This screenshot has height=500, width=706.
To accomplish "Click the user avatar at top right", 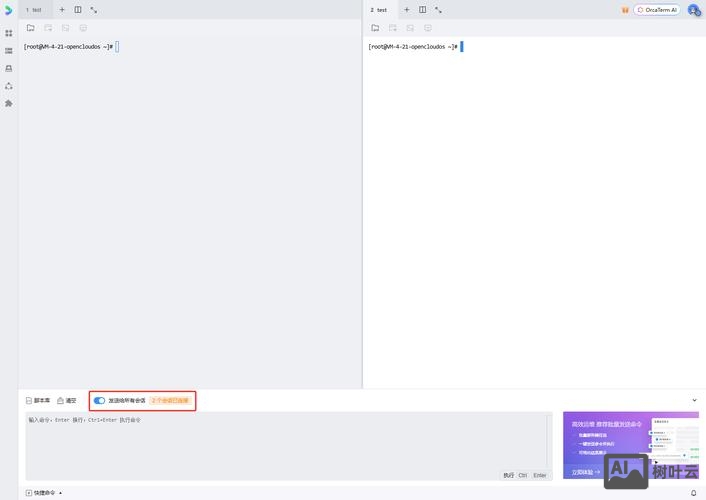I will click(693, 10).
